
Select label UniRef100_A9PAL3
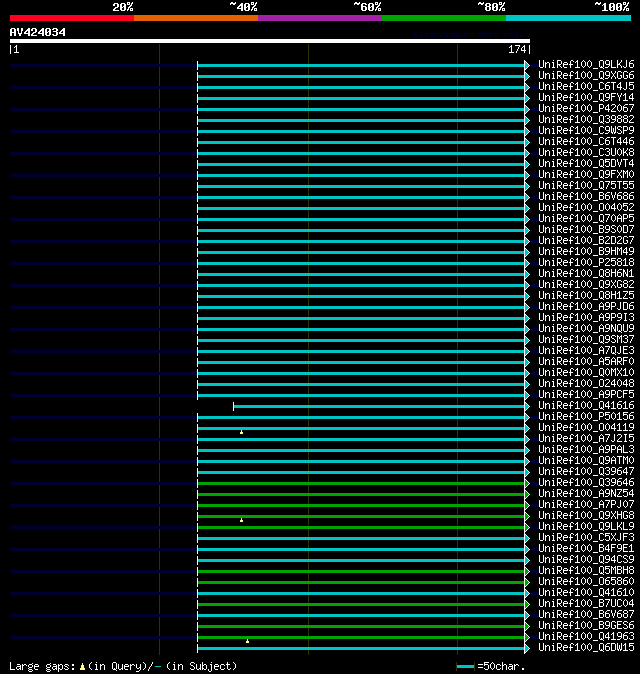tap(586, 450)
